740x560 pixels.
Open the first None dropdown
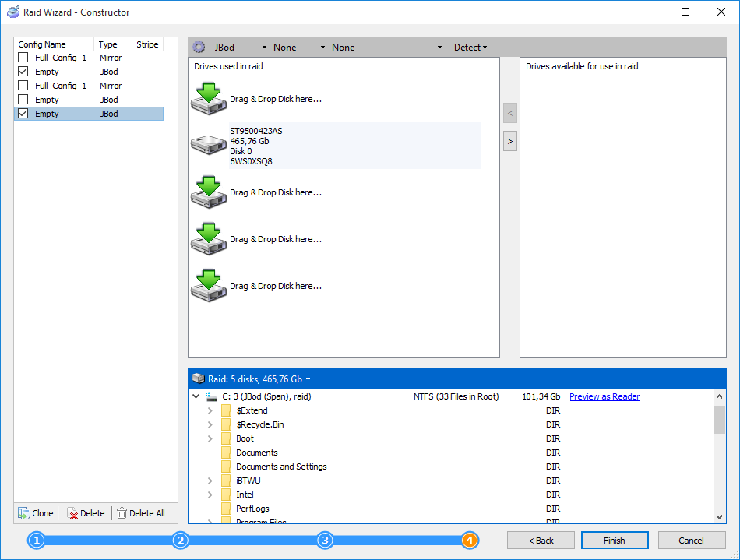(x=299, y=48)
